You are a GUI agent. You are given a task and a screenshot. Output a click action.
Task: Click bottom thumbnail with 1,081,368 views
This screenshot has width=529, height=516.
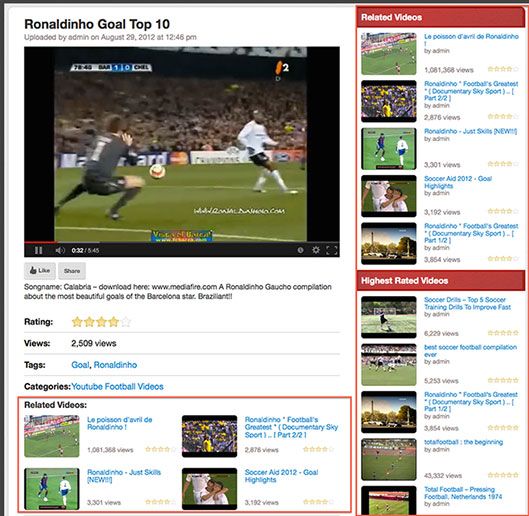[x=52, y=436]
